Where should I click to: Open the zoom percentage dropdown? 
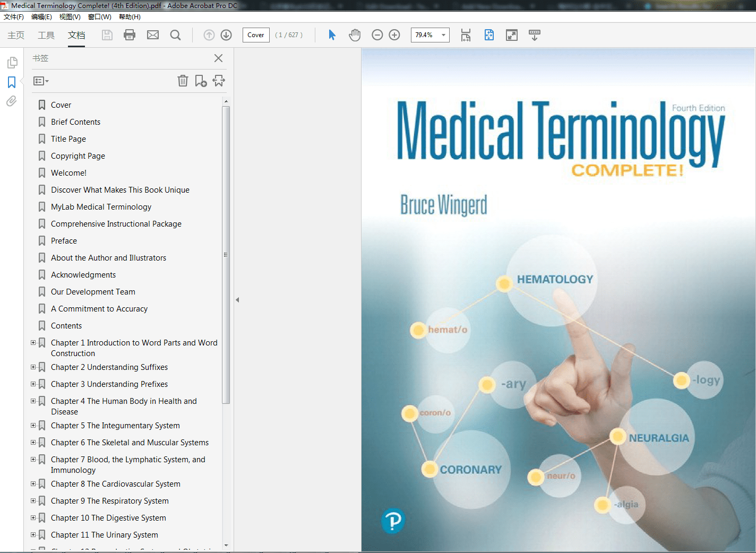444,34
